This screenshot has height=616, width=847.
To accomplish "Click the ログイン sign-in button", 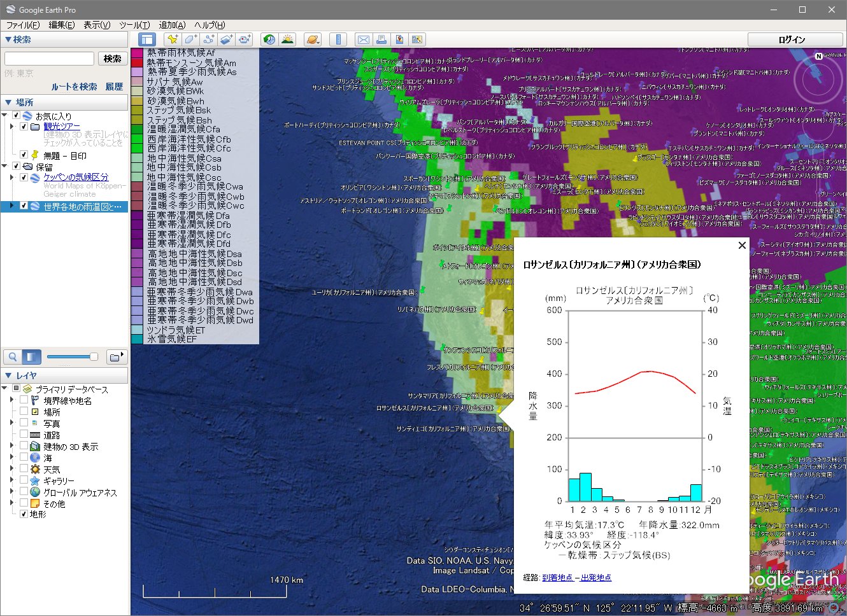I will (792, 39).
